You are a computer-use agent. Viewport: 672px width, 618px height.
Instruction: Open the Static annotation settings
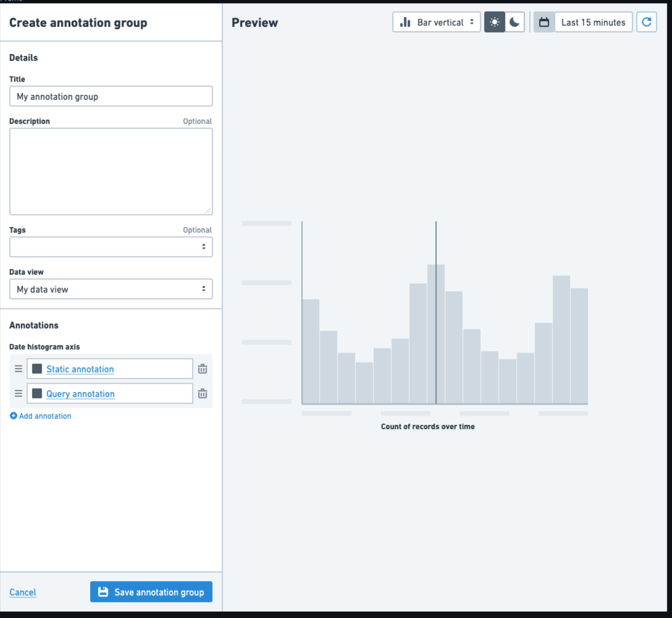tap(79, 369)
